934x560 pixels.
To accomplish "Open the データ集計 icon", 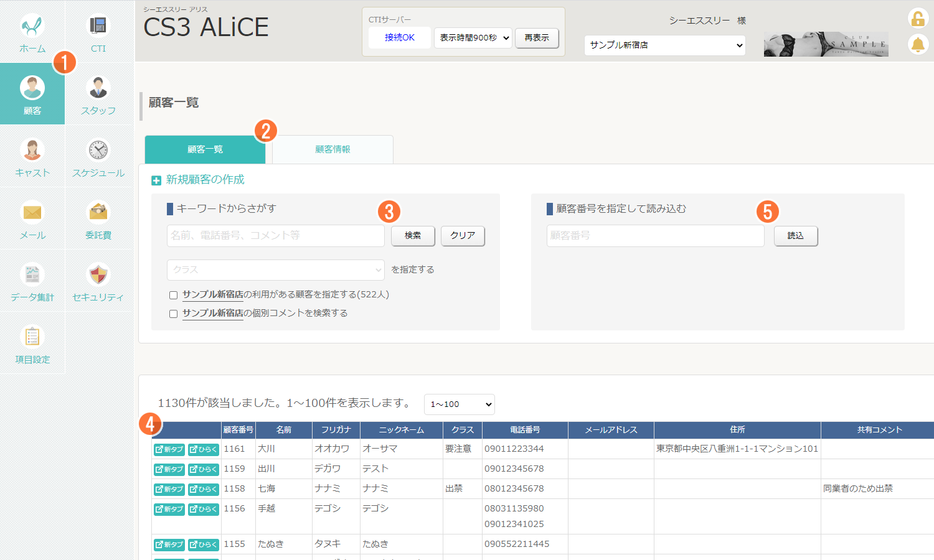I will [x=32, y=275].
